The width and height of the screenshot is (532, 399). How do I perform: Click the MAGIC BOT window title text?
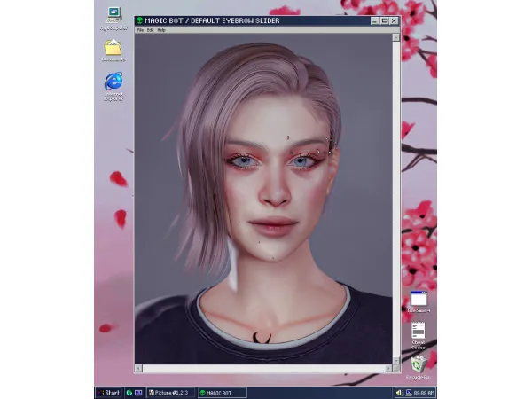(x=212, y=20)
